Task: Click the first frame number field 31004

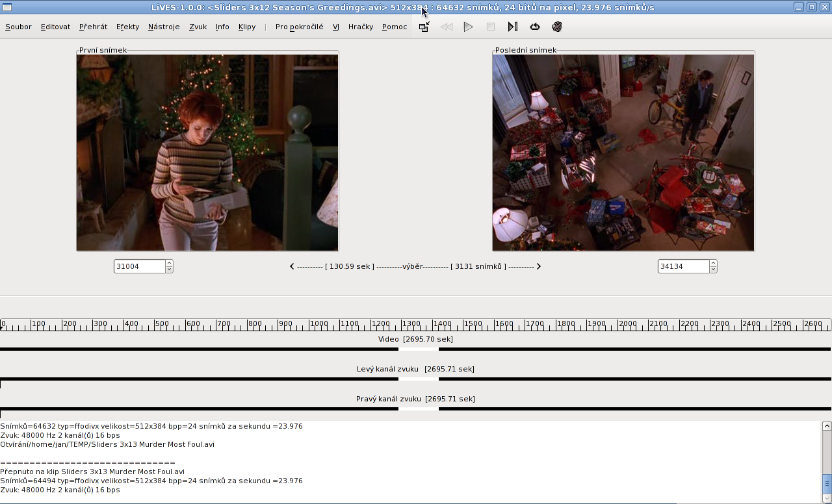Action: coord(139,266)
